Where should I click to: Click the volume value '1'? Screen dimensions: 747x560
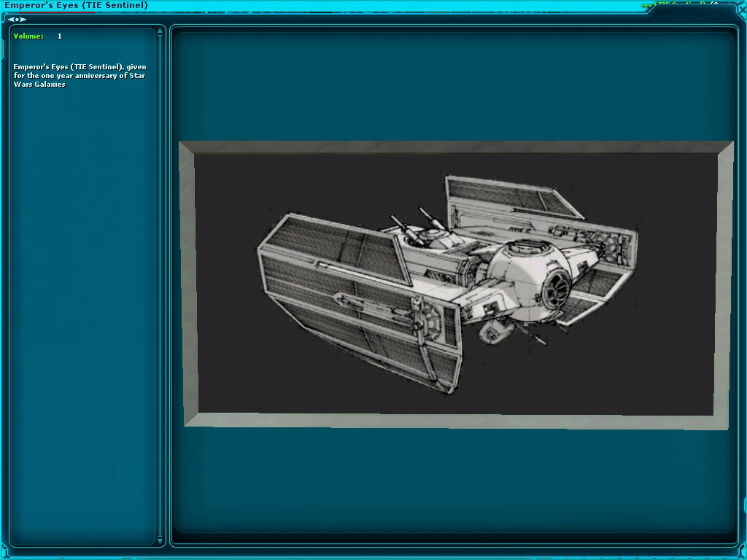point(60,36)
